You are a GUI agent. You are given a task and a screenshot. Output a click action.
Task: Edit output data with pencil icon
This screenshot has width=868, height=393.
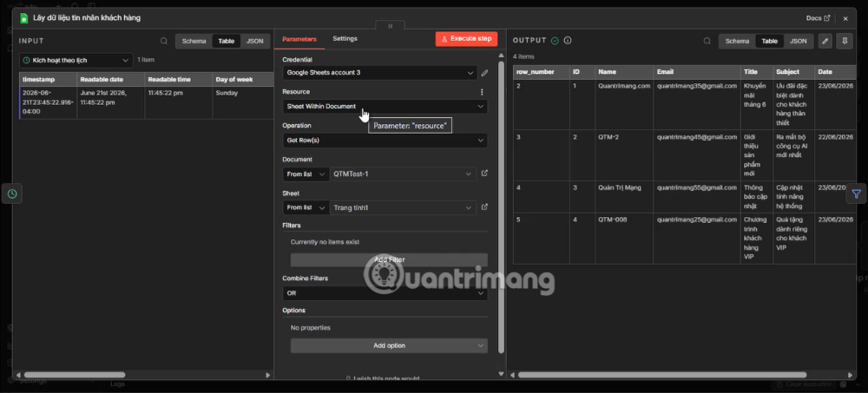825,41
